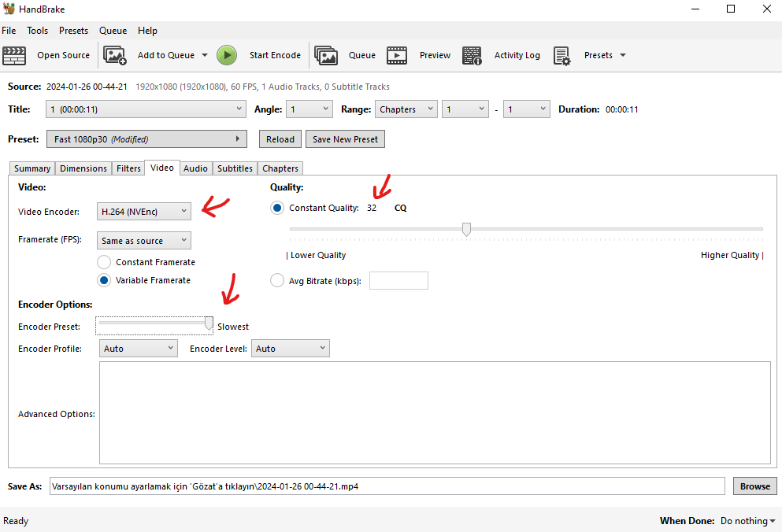Click the Ready status text
The width and height of the screenshot is (782, 532).
point(16,521)
